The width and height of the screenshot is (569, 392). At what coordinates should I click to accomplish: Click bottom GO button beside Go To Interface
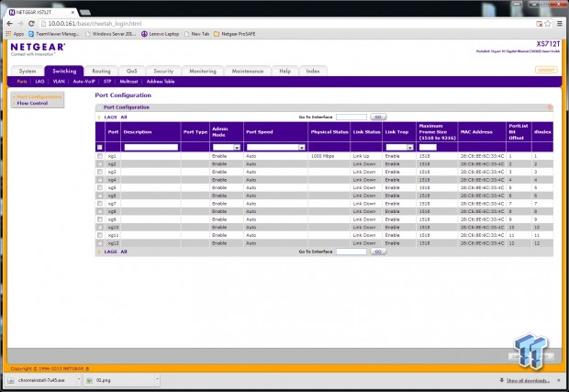point(378,252)
